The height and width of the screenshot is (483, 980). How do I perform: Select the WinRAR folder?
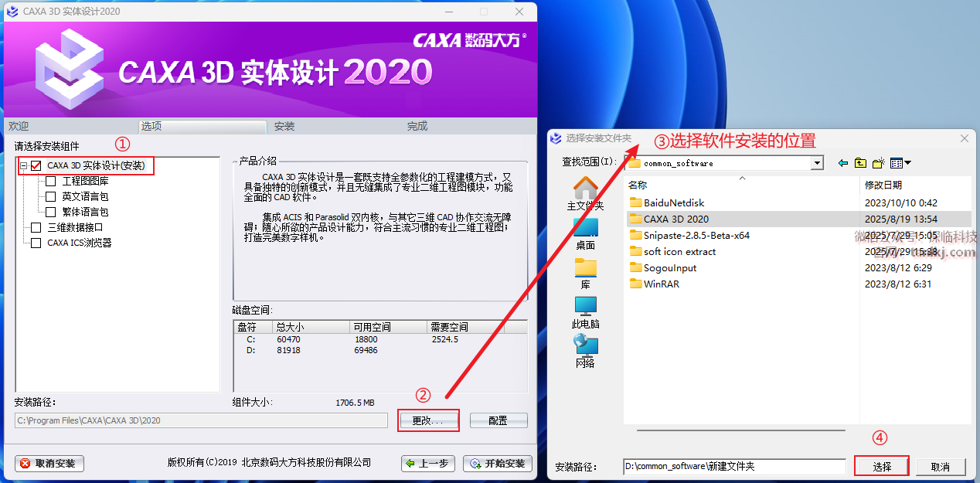click(x=654, y=284)
